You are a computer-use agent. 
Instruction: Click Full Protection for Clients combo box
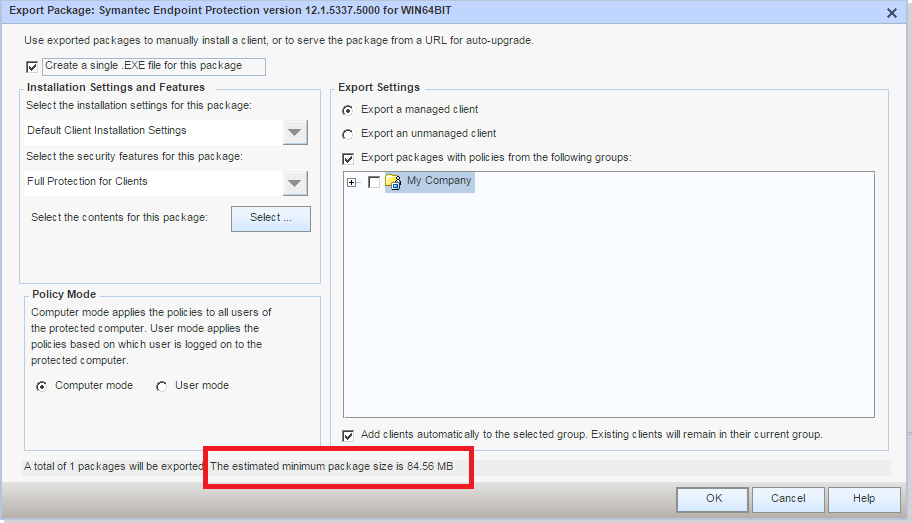click(x=166, y=183)
